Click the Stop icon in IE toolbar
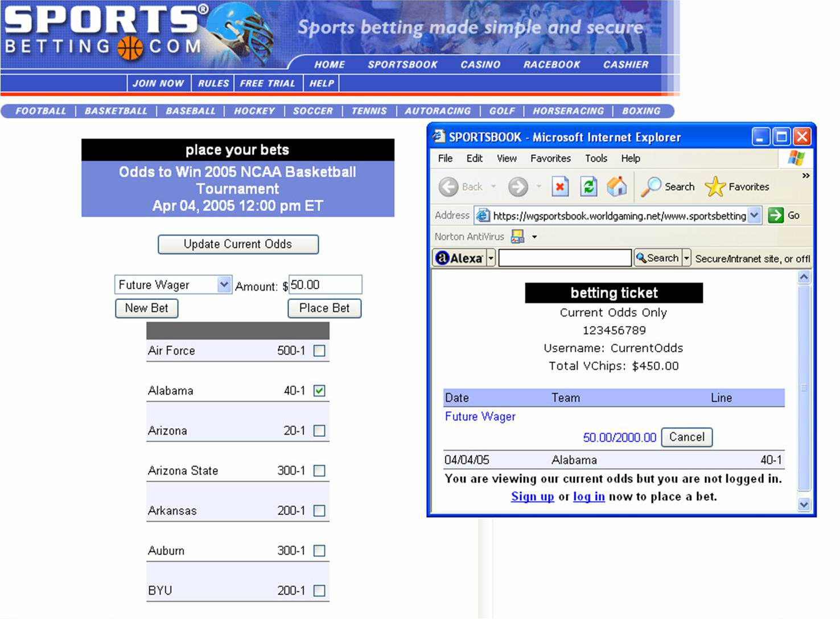The image size is (840, 619). tap(560, 187)
